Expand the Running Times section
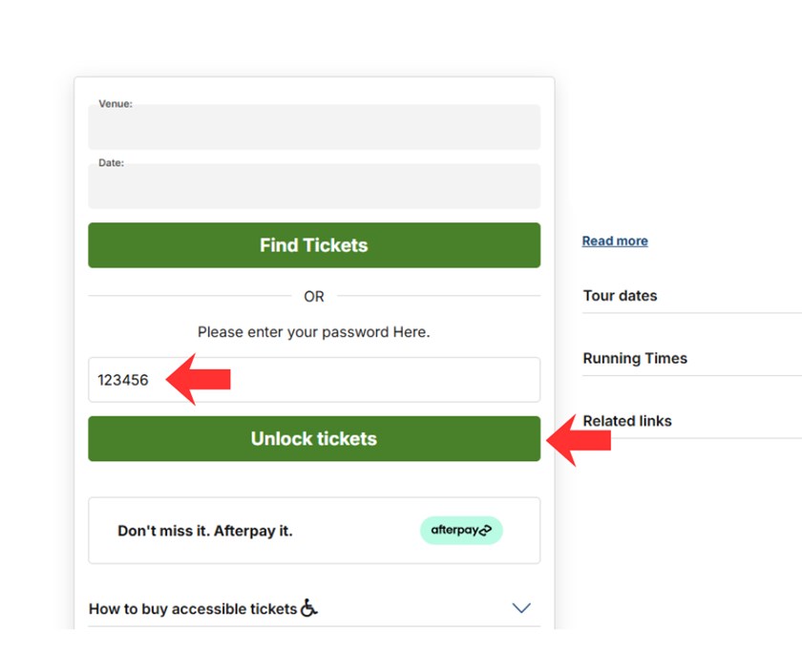 pos(635,359)
